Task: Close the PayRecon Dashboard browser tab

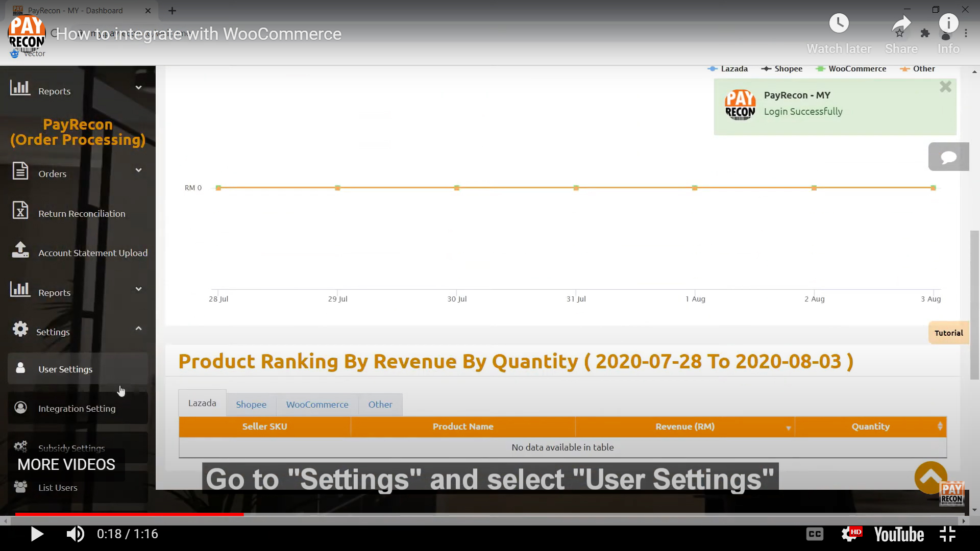Action: pos(148,11)
